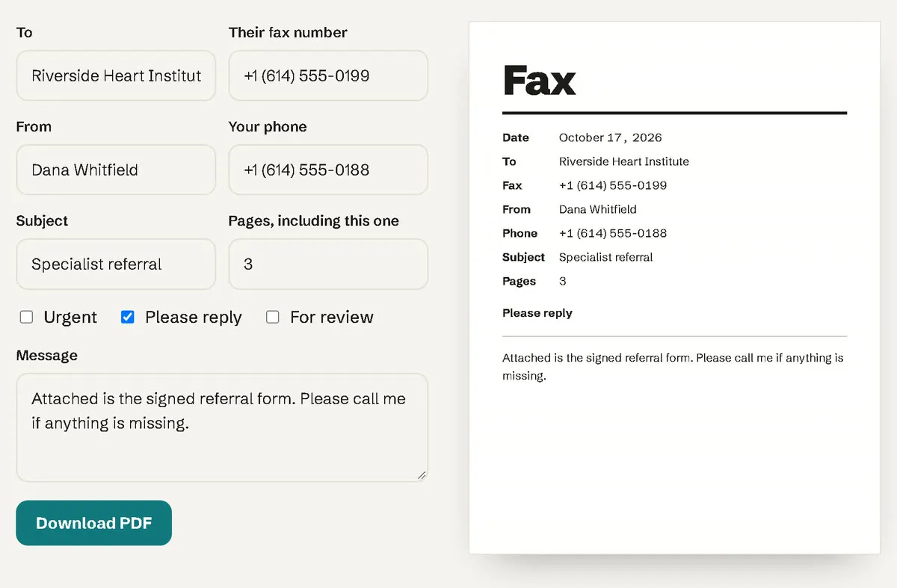Click the Fax heading in the preview

[x=539, y=80]
